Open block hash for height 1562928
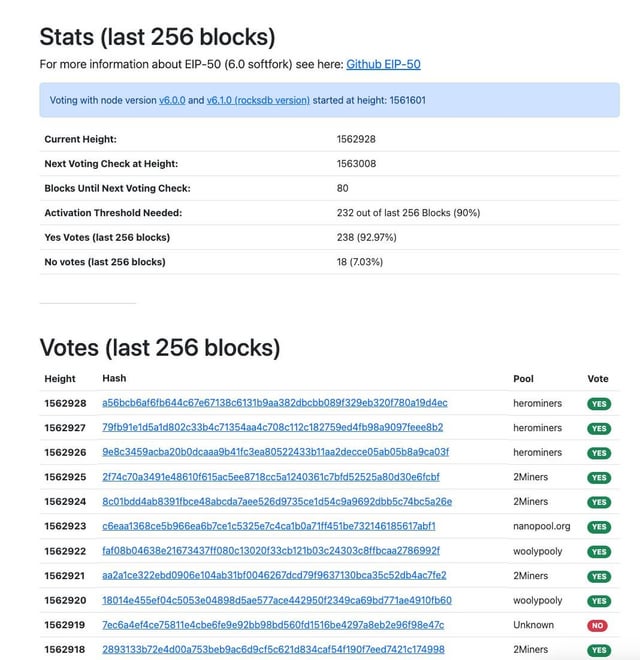 coord(275,403)
